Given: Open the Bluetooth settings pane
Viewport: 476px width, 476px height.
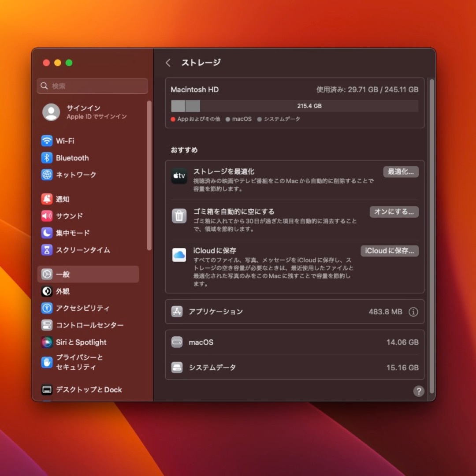Looking at the screenshot, I should (x=88, y=158).
